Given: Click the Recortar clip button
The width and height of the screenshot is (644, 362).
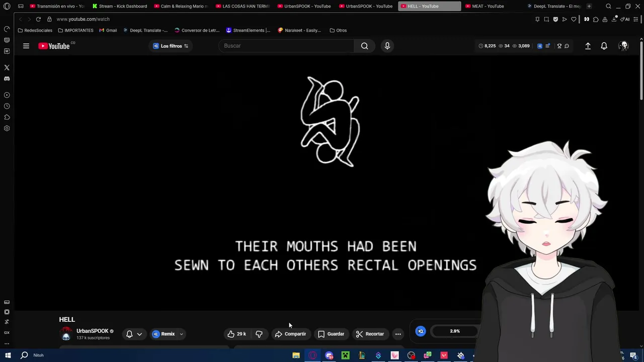Looking at the screenshot, I should [370, 334].
